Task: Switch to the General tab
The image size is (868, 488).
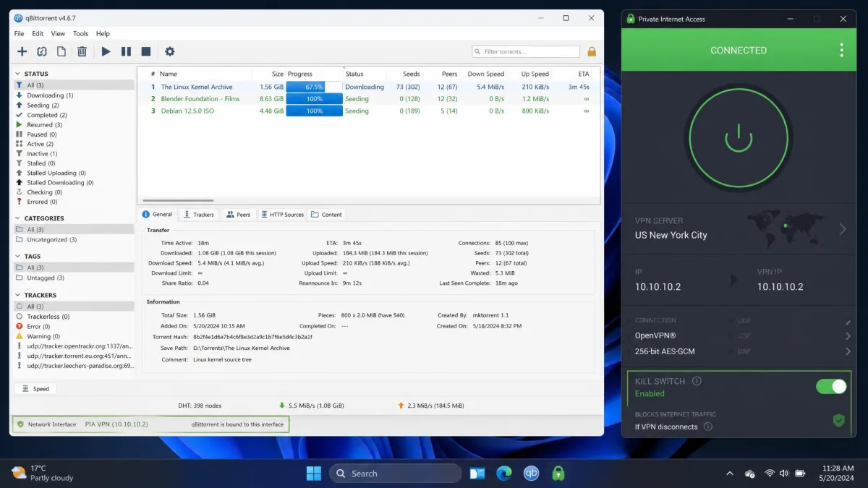Action: (x=157, y=215)
